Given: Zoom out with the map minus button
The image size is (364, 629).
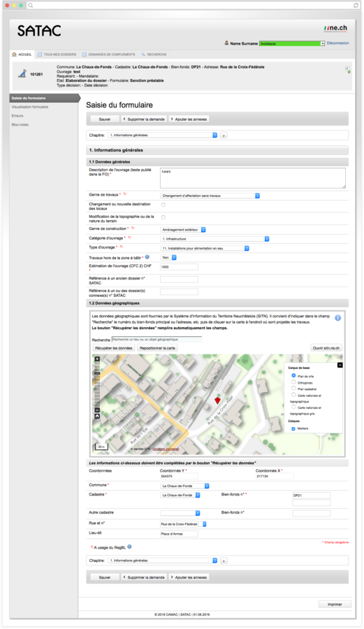Looking at the screenshot, I should click(97, 410).
